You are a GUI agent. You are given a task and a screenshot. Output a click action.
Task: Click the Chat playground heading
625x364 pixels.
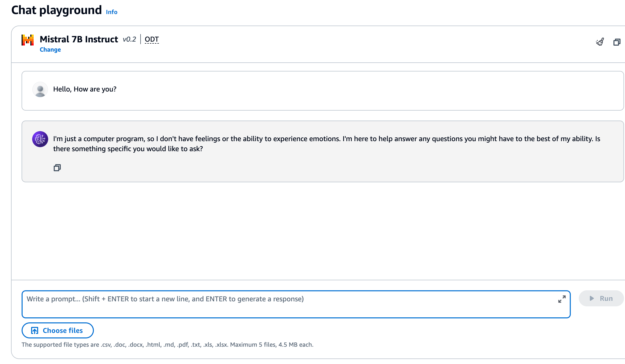pos(56,11)
